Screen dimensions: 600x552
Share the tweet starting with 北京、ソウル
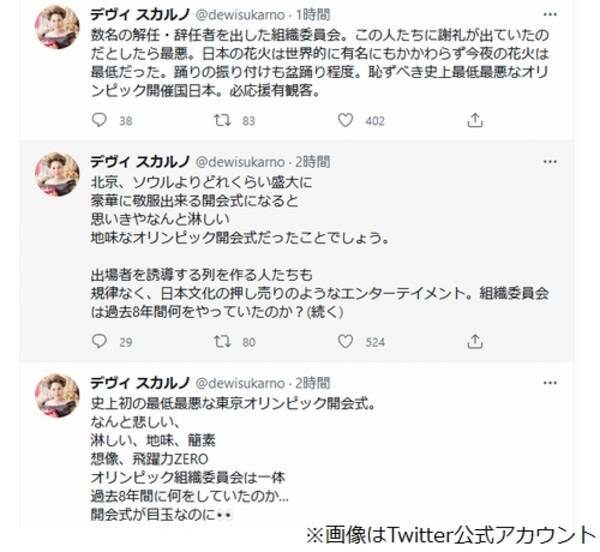[x=475, y=342]
